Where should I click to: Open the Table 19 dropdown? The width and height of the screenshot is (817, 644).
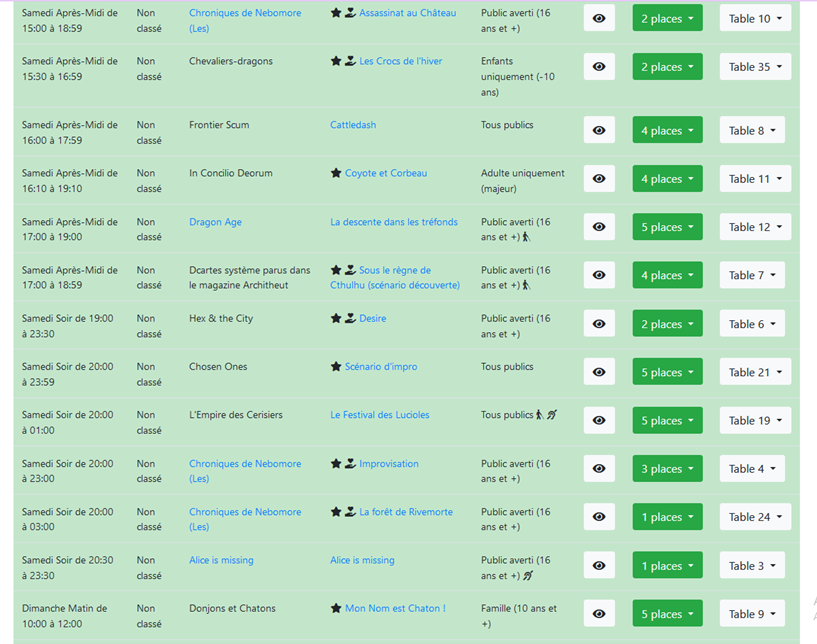point(755,421)
